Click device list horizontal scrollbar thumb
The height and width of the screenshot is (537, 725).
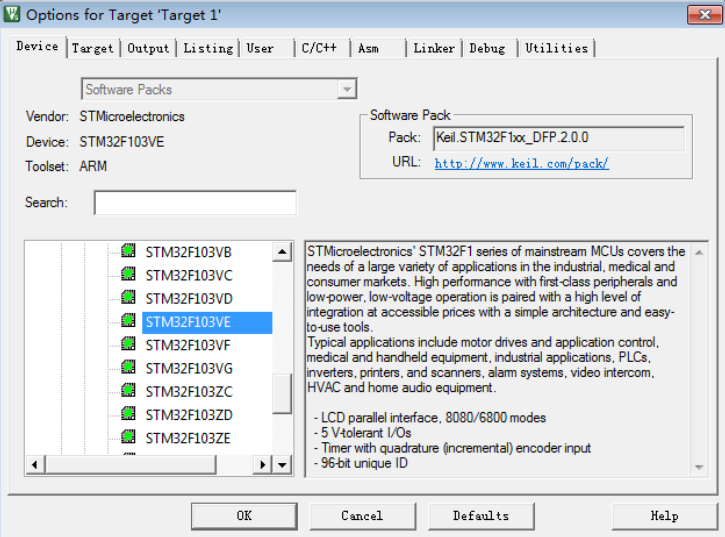130,464
